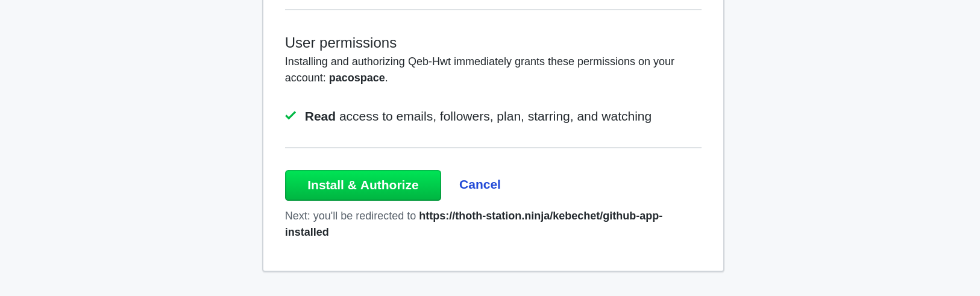Click blank white space right of Cancel
The image size is (980, 296).
(603, 184)
